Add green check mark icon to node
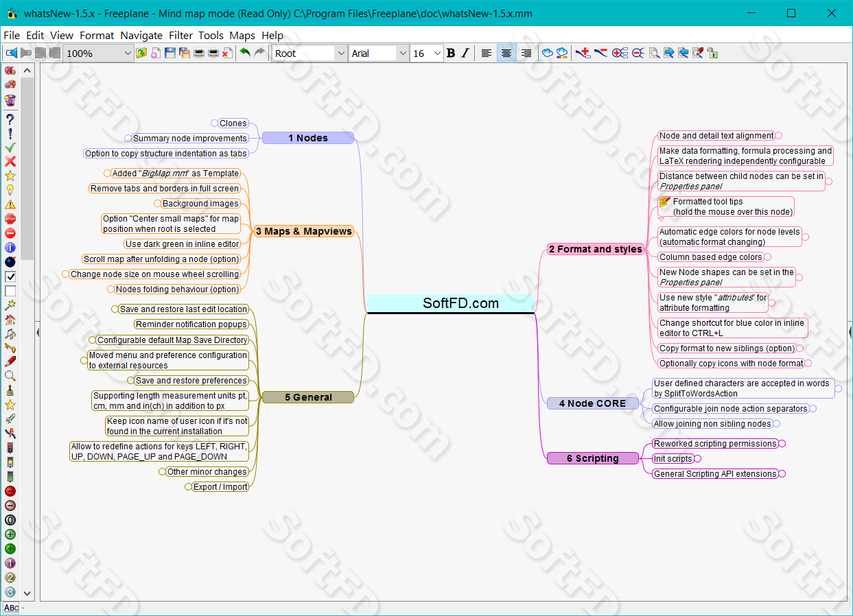Image resolution: width=853 pixels, height=616 pixels. [10, 147]
